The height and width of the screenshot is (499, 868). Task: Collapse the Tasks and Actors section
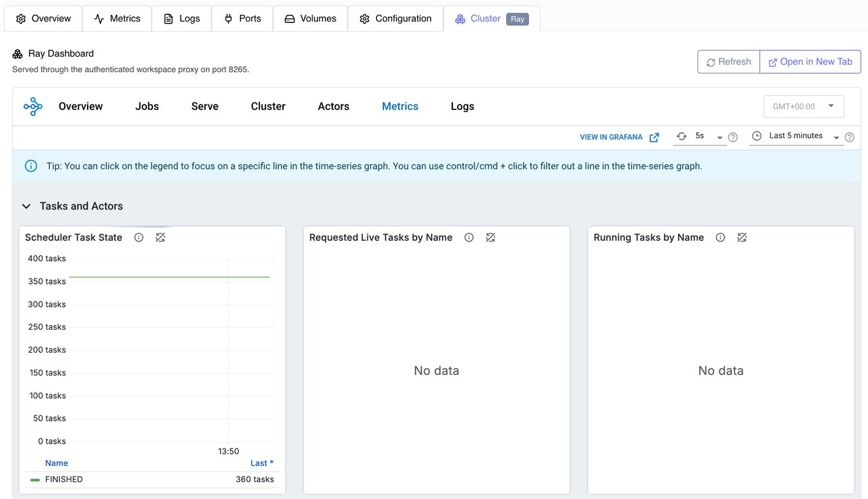[26, 206]
